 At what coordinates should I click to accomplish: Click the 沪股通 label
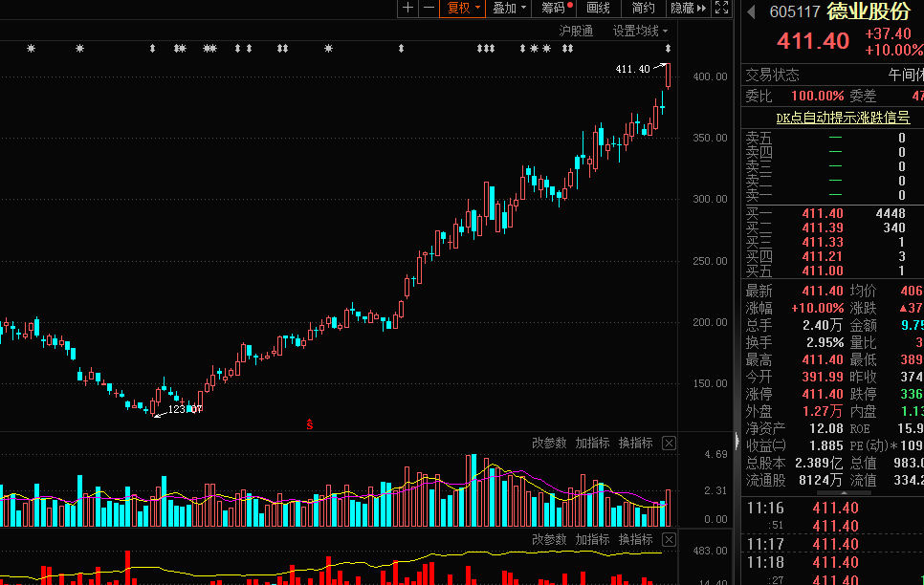(x=576, y=31)
